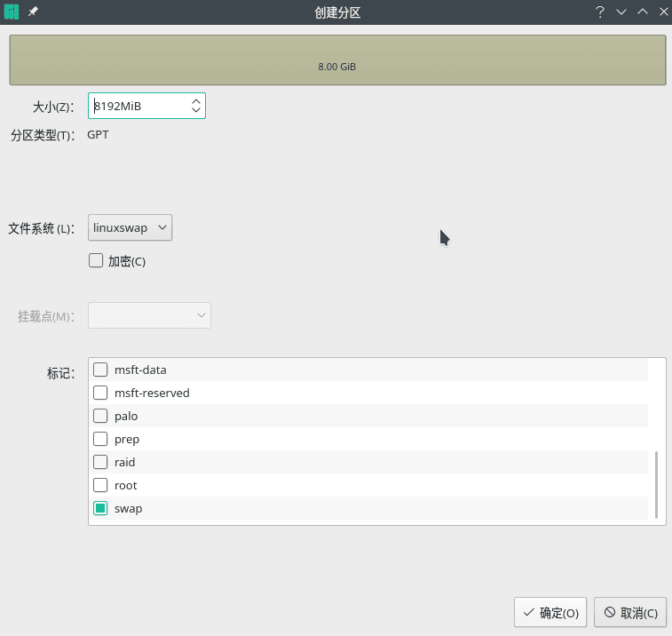Select the prep flag checkbox

[100, 439]
